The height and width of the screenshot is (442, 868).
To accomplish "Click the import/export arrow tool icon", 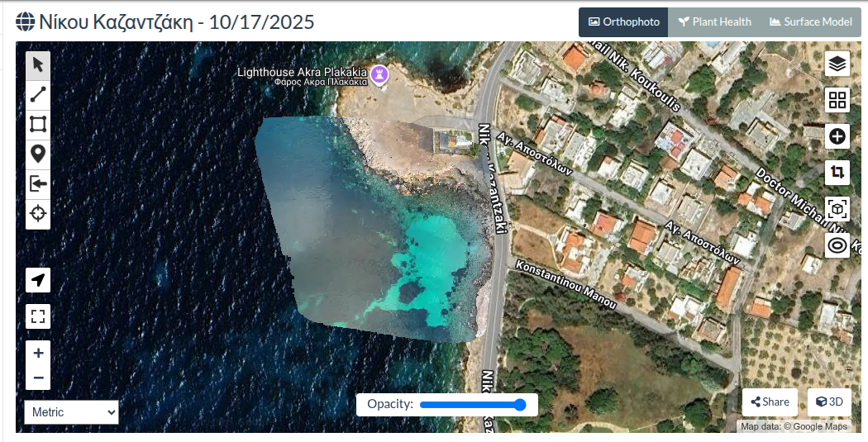I will pyautogui.click(x=38, y=184).
